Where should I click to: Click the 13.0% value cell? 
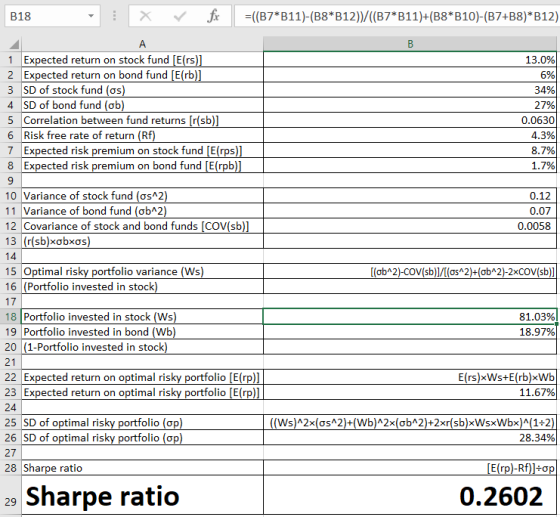(x=410, y=60)
